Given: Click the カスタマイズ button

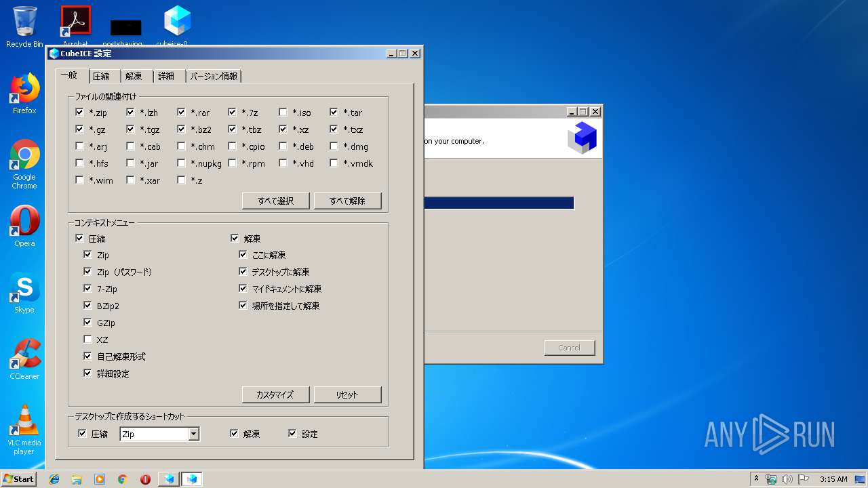Looking at the screenshot, I should coord(276,394).
